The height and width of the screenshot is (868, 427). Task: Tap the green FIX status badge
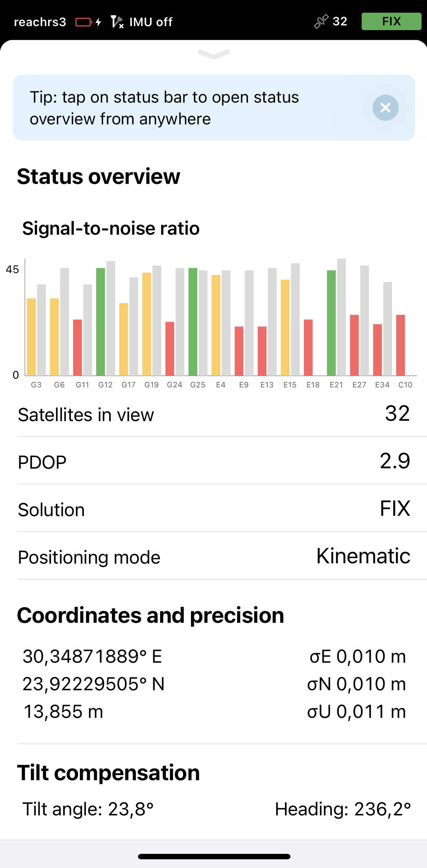tap(391, 21)
